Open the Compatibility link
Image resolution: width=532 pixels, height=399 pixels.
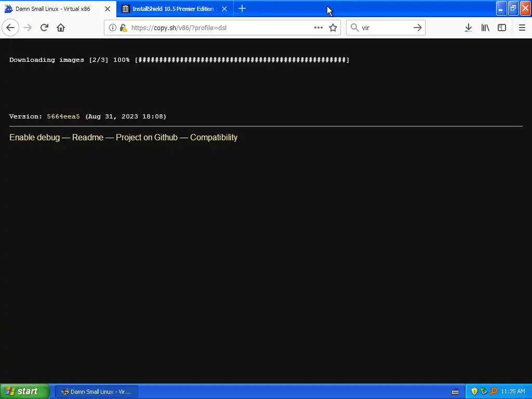click(214, 137)
